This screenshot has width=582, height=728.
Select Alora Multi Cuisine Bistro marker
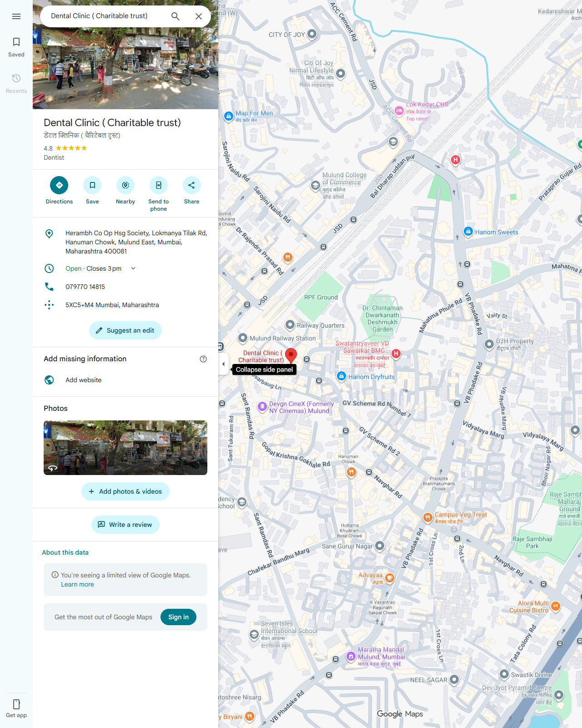pyautogui.click(x=556, y=606)
